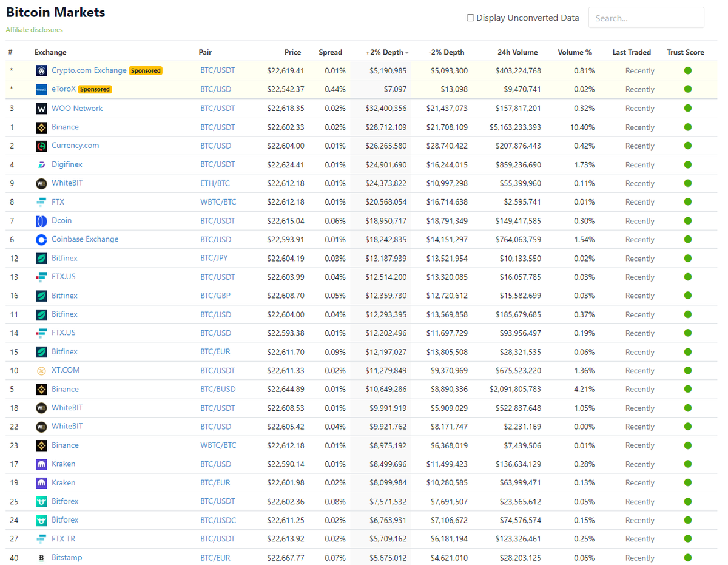Open the Currency.com exchange link
This screenshot has height=565, width=728.
tap(75, 146)
